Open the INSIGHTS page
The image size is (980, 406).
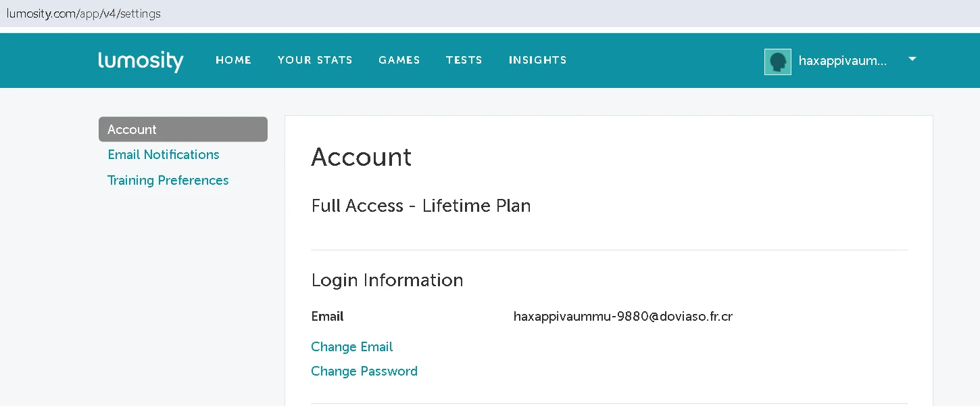pos(538,60)
